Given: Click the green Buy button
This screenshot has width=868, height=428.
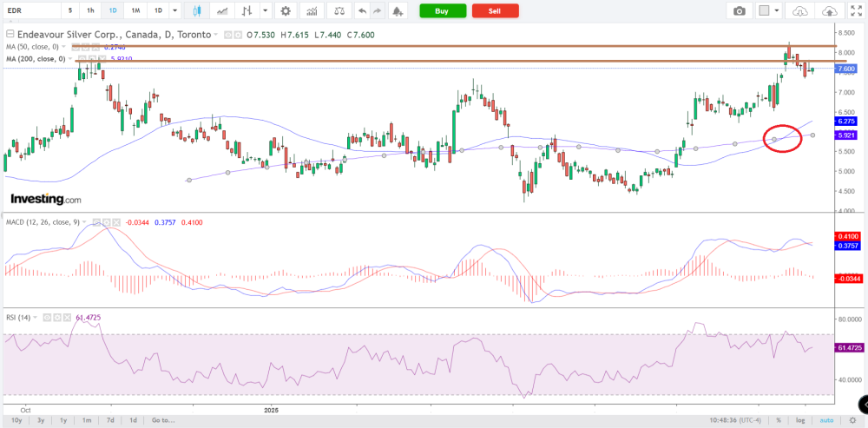Looking at the screenshot, I should 443,10.
